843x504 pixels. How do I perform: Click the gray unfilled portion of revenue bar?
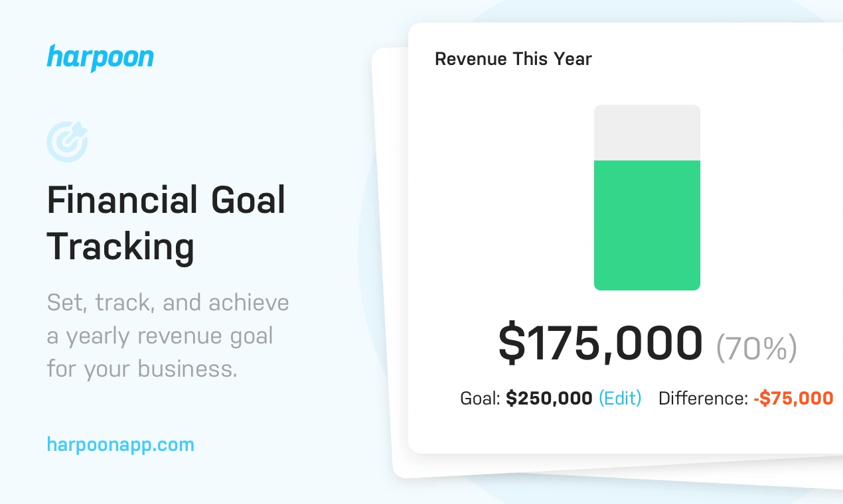click(647, 132)
